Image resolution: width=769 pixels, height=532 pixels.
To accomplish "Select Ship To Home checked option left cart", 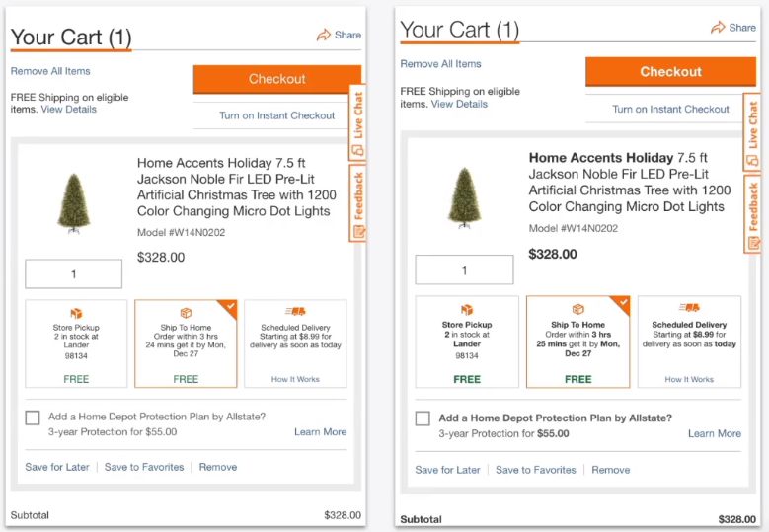I will 186,343.
